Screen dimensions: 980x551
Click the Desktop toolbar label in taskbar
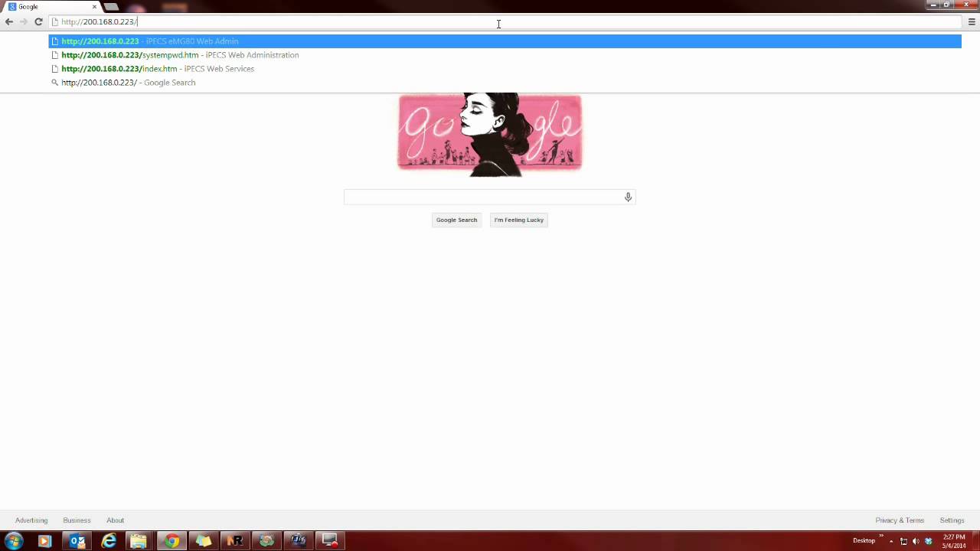pos(864,541)
